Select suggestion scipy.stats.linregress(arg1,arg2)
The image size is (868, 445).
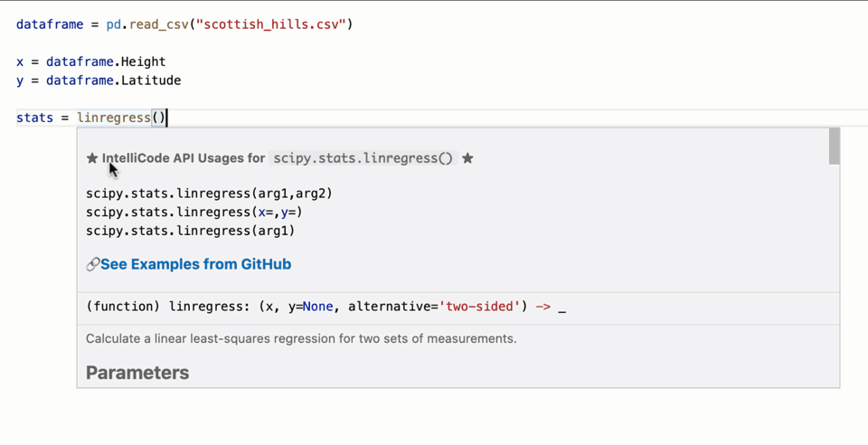pyautogui.click(x=209, y=194)
